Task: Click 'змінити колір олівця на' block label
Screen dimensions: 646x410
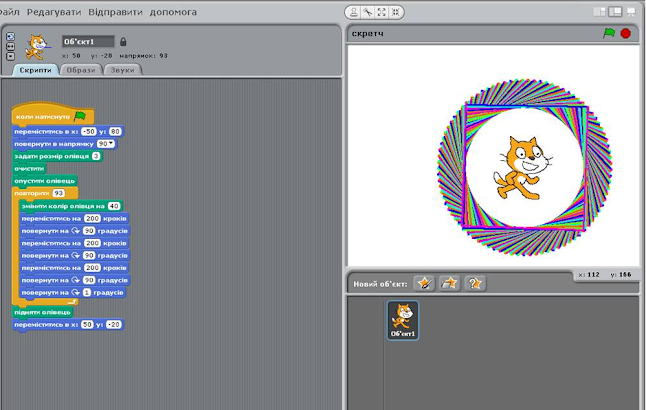Action: click(x=63, y=206)
